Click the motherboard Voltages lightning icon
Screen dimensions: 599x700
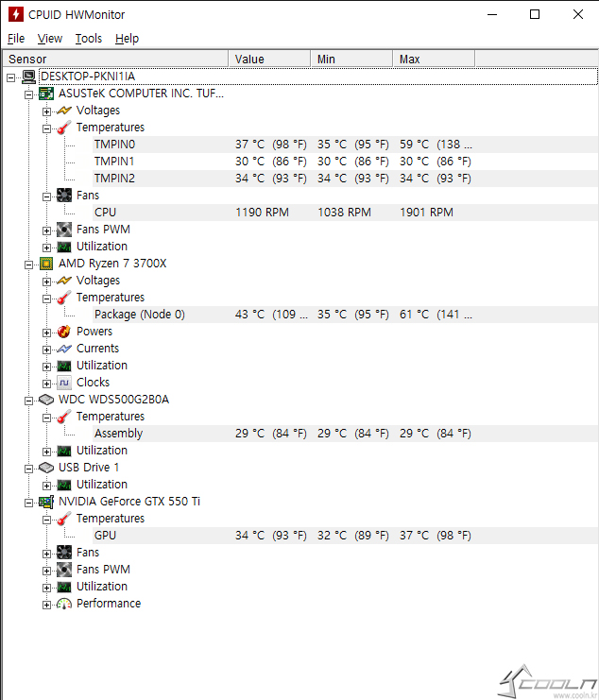(x=64, y=111)
